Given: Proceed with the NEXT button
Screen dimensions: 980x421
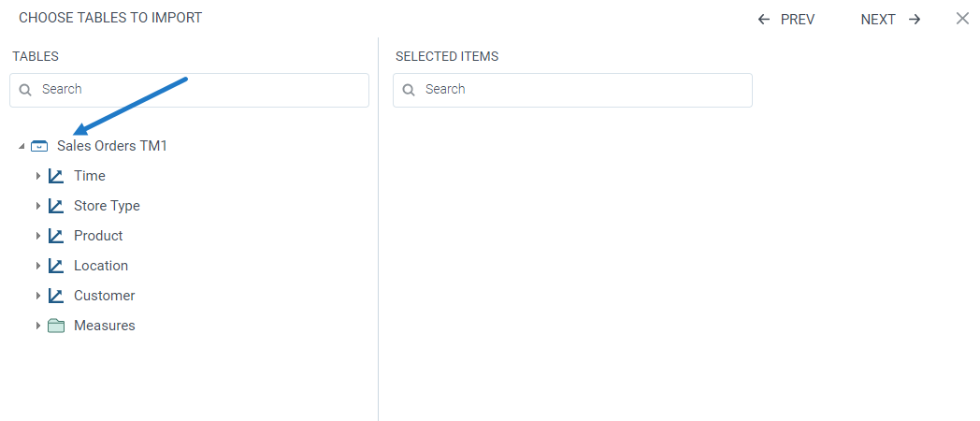Looking at the screenshot, I should [x=890, y=19].
